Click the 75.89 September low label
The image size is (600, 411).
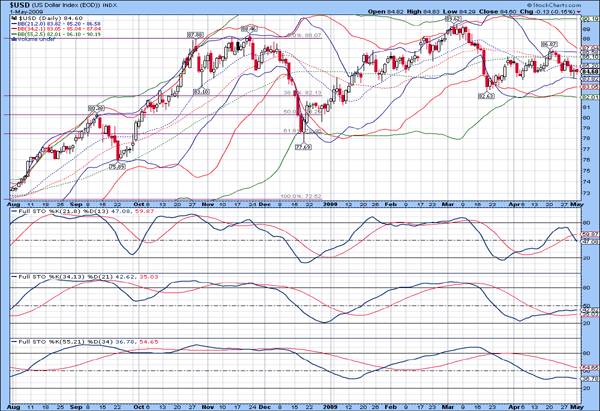(117, 166)
